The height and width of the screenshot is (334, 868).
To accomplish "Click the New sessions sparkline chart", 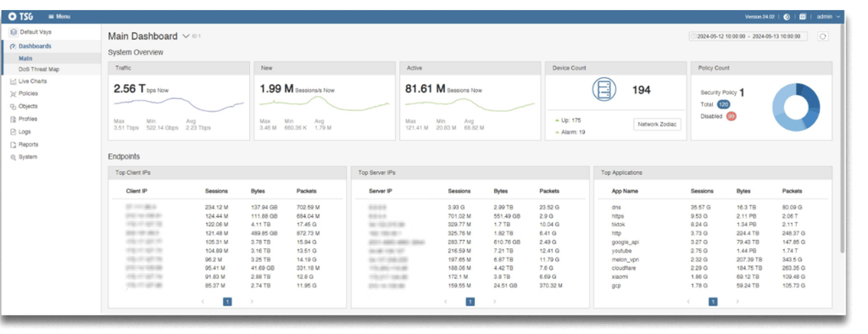I will pyautogui.click(x=325, y=103).
